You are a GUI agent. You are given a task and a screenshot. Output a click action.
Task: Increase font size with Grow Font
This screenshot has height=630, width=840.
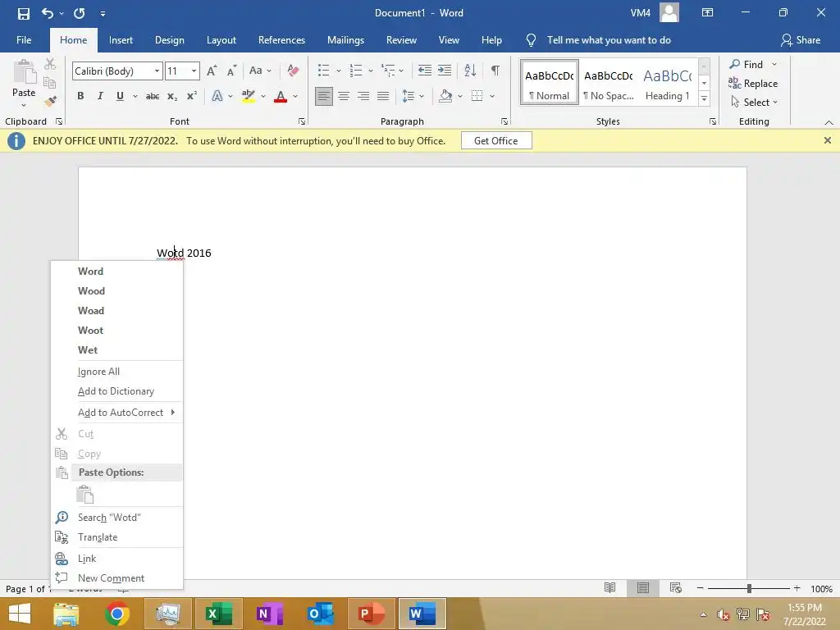pos(212,71)
